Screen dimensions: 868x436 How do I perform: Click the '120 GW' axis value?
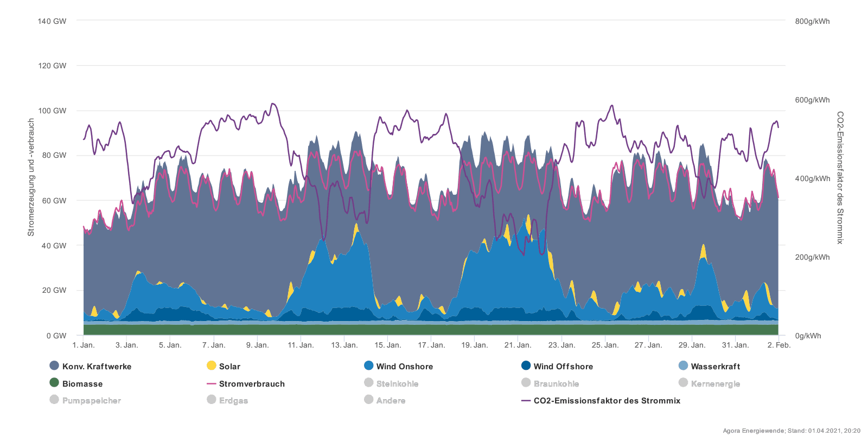click(52, 66)
